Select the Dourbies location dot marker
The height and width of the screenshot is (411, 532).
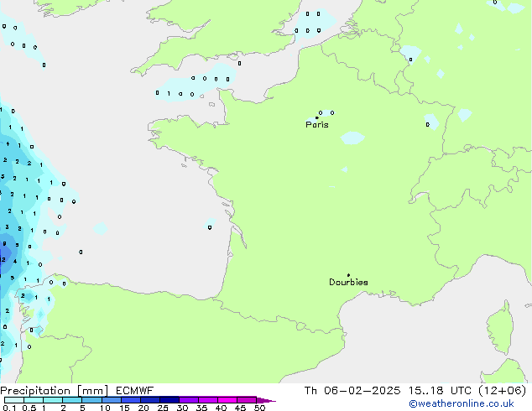click(348, 275)
